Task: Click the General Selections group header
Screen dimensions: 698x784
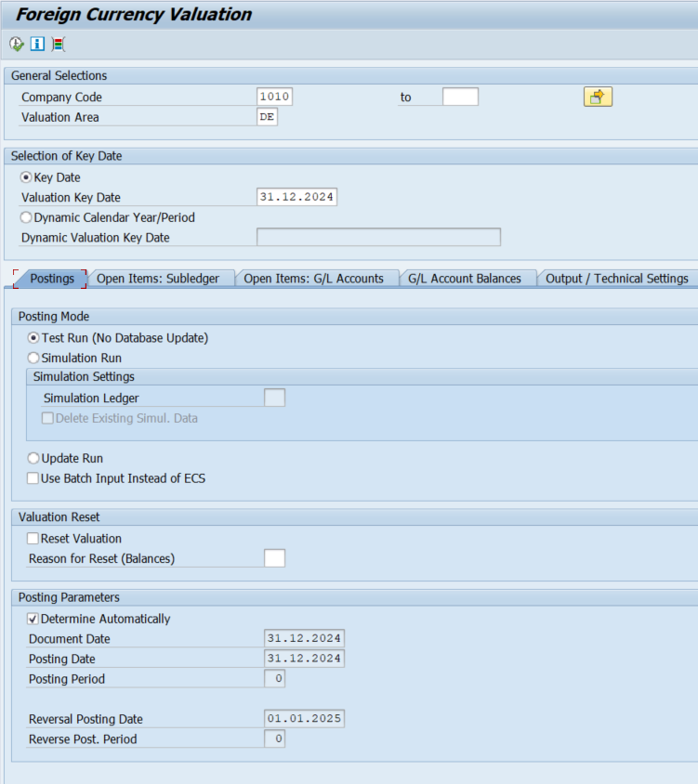Action: click(x=59, y=75)
